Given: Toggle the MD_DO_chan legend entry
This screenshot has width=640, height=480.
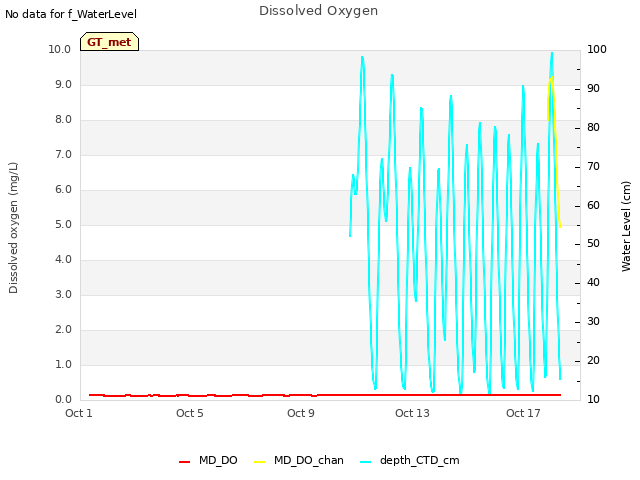Looking at the screenshot, I should pyautogui.click(x=299, y=460).
